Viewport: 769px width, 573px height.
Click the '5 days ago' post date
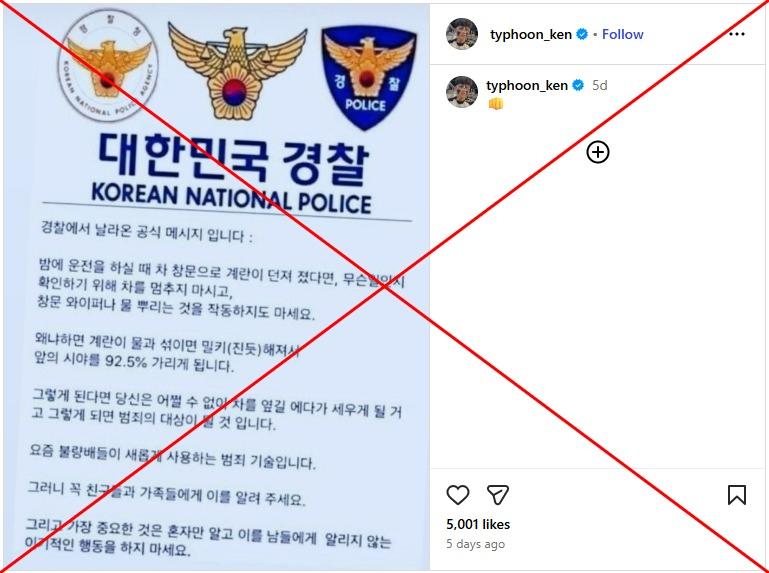pyautogui.click(x=475, y=544)
